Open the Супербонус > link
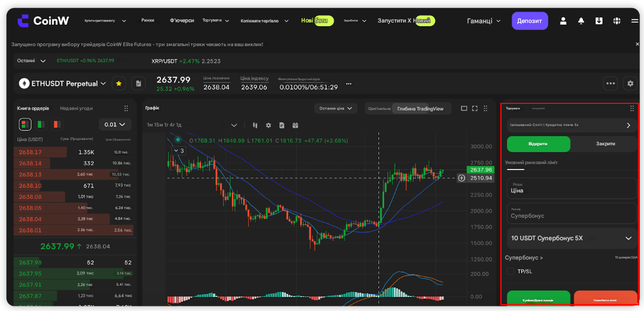Image resolution: width=644 pixels, height=311 pixels. tap(524, 257)
